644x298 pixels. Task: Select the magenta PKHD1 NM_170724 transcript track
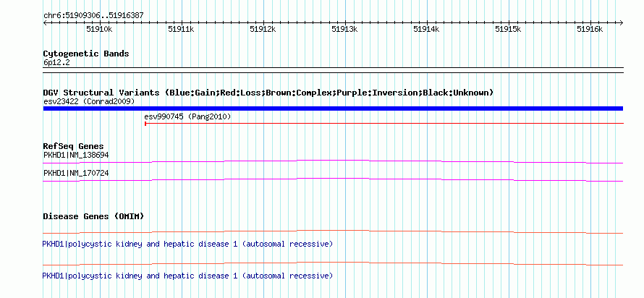333,180
